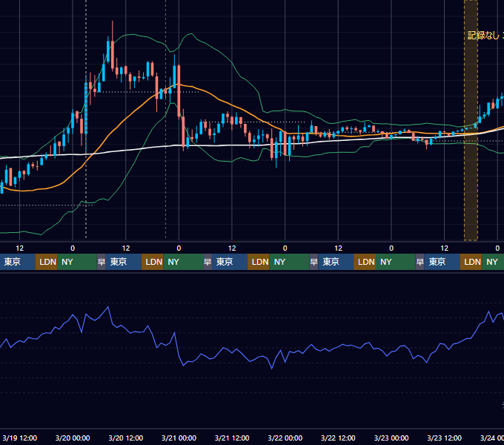This screenshot has width=504, height=445.
Task: Select the 東京 session block on 3/23
Action: click(442, 262)
